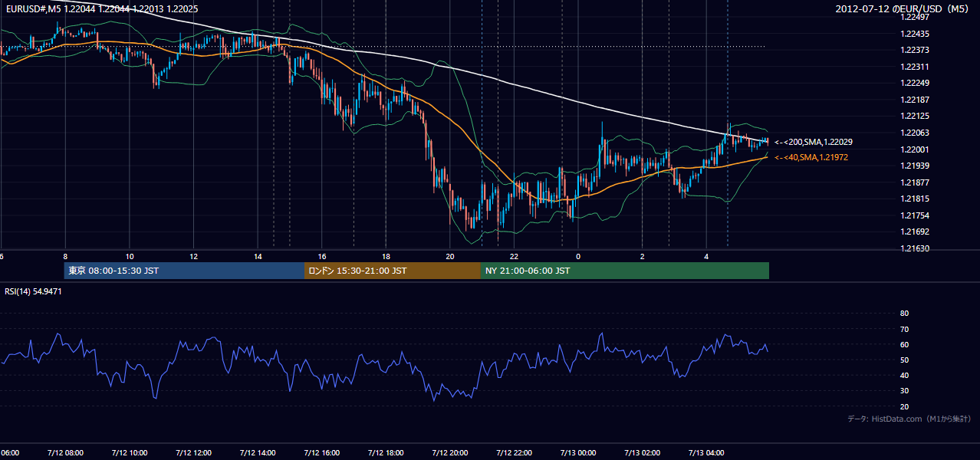Click the RSI(14) 54.9471 indicator label
The image size is (980, 460).
(33, 291)
